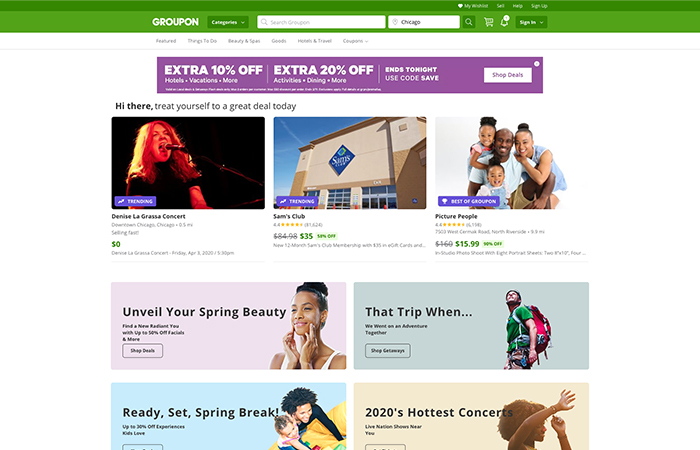
Task: Click the green search magnifier button
Action: pyautogui.click(x=468, y=22)
